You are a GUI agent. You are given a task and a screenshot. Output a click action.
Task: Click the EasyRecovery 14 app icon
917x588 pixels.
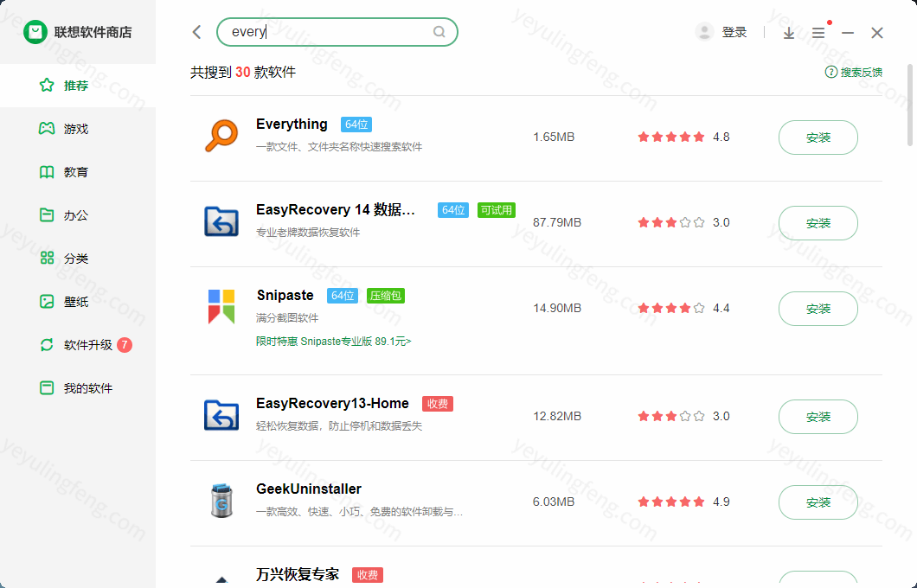coord(221,221)
